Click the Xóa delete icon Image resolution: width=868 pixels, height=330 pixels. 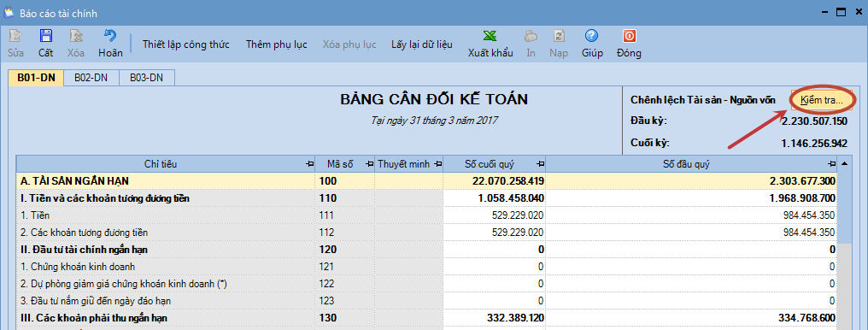[x=76, y=37]
